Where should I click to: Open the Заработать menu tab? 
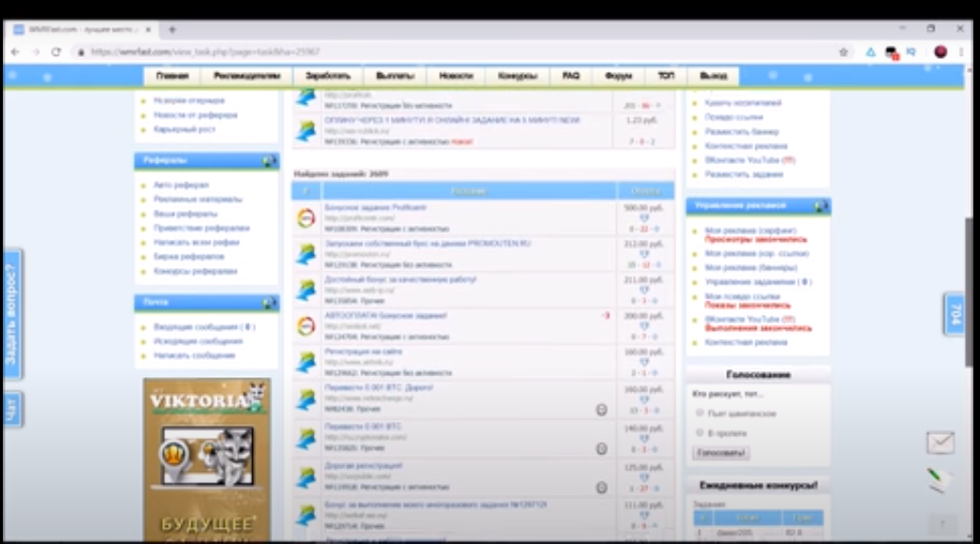[x=328, y=76]
